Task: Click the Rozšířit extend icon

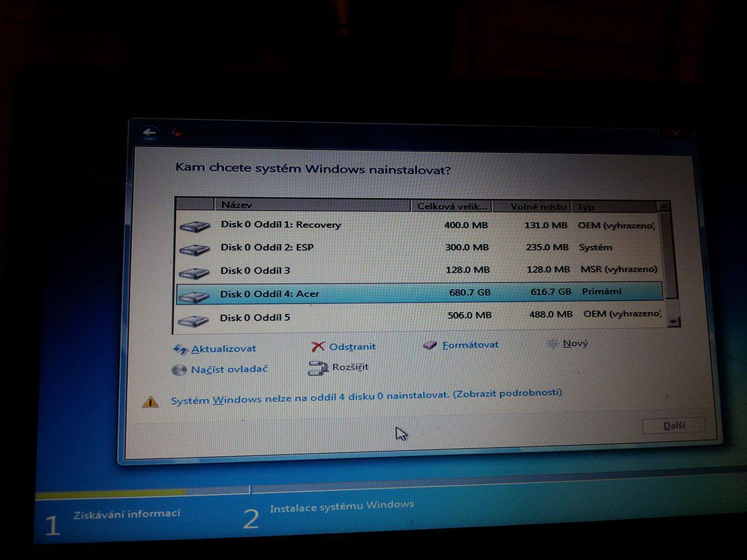Action: [x=318, y=367]
